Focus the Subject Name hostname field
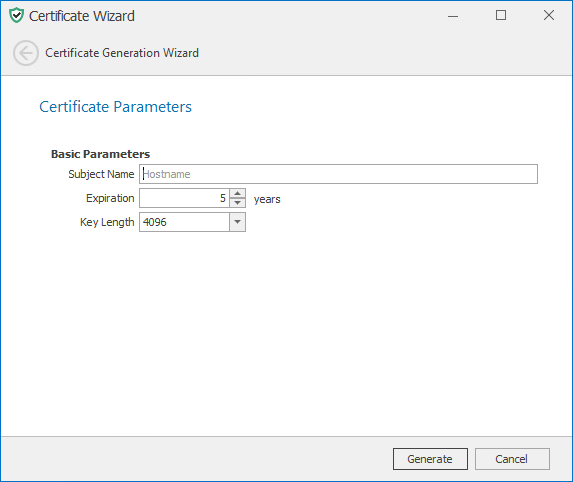Image resolution: width=573 pixels, height=482 pixels. (338, 174)
